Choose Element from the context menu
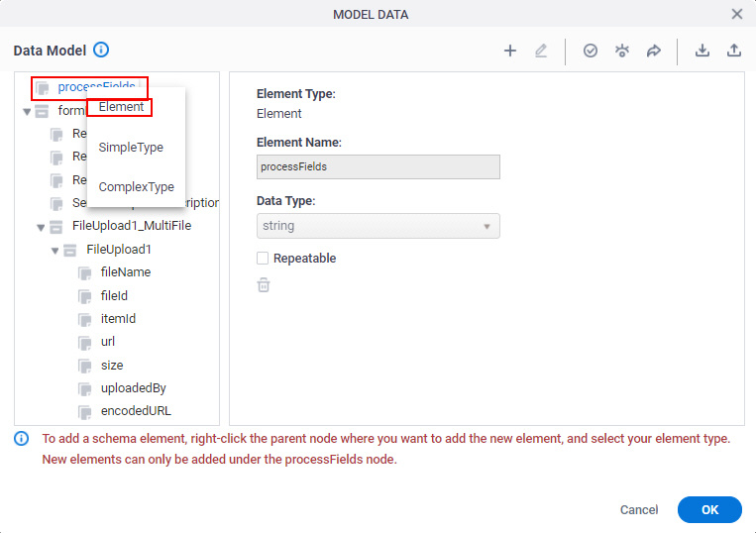This screenshot has width=756, height=533. coord(121,107)
